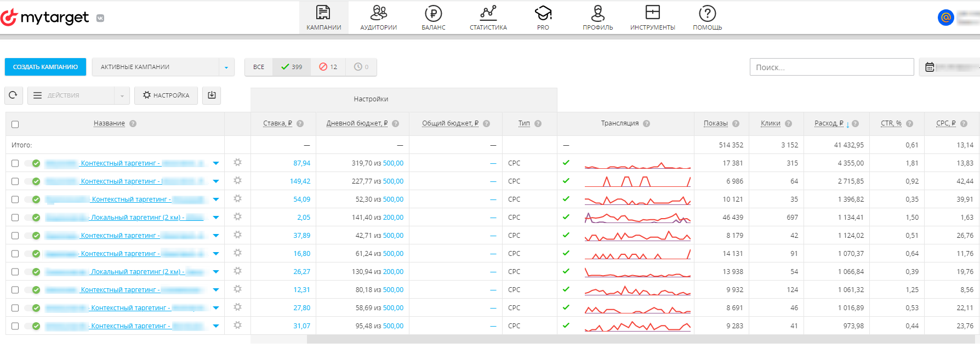Image resolution: width=980 pixels, height=348 pixels.
Task: Click the download export icon
Action: [x=212, y=95]
